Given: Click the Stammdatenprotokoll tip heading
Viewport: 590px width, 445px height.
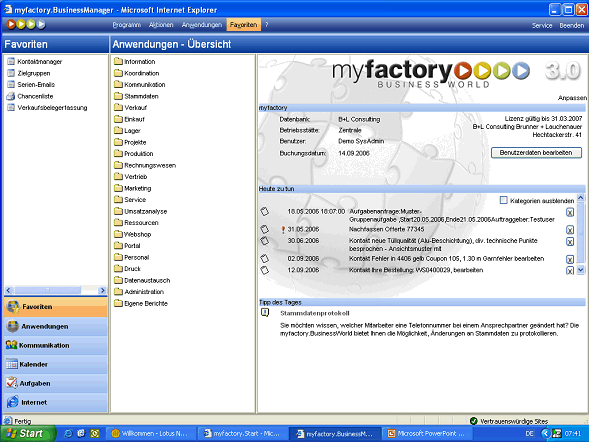Looking at the screenshot, I should (x=315, y=313).
